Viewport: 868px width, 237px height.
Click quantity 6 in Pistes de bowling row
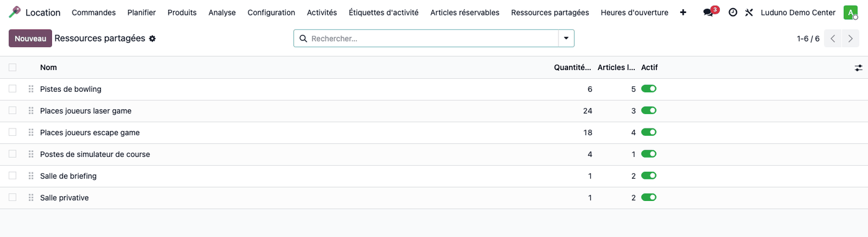coord(590,89)
